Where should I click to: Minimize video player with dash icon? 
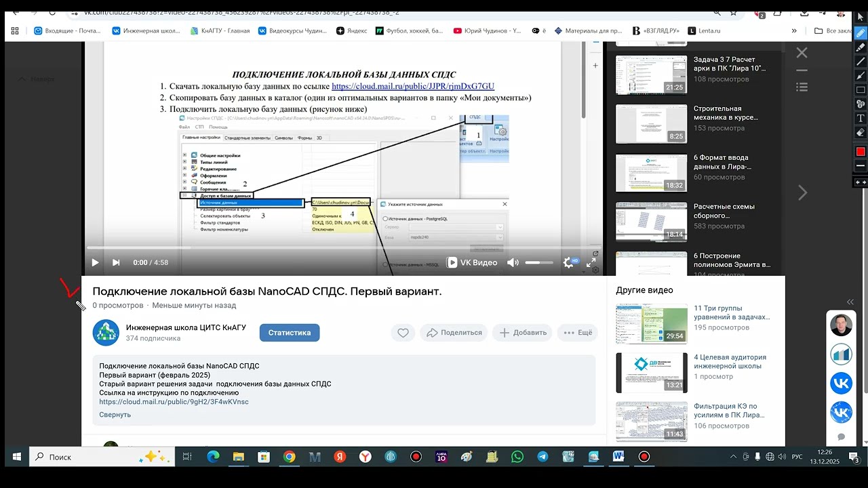pyautogui.click(x=802, y=70)
